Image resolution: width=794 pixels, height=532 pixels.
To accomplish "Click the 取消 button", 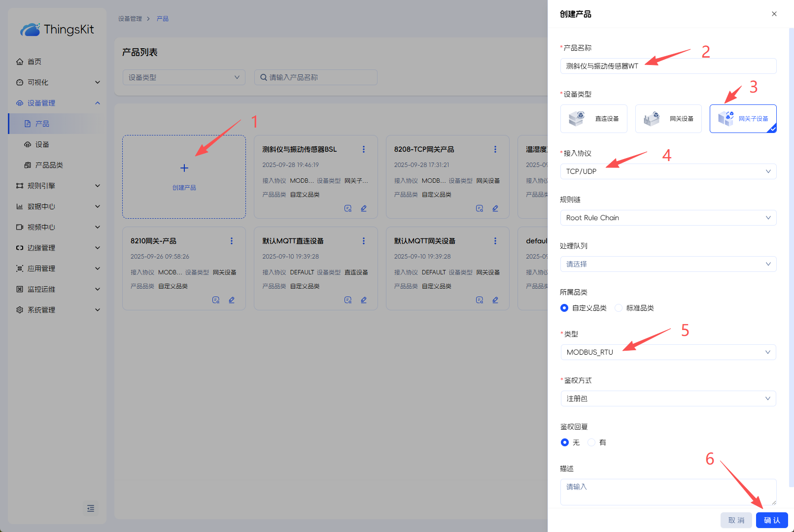I will point(736,520).
